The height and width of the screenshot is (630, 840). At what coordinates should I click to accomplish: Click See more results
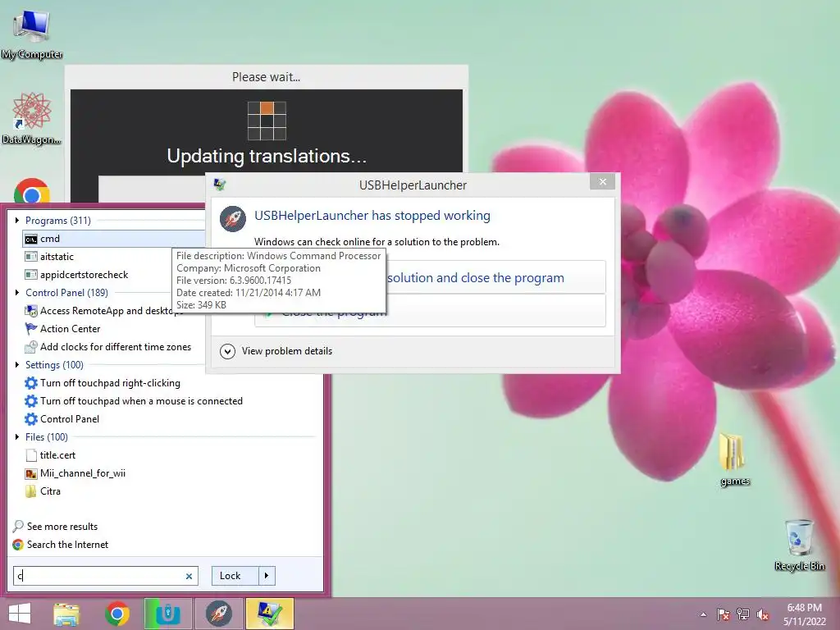(x=55, y=526)
